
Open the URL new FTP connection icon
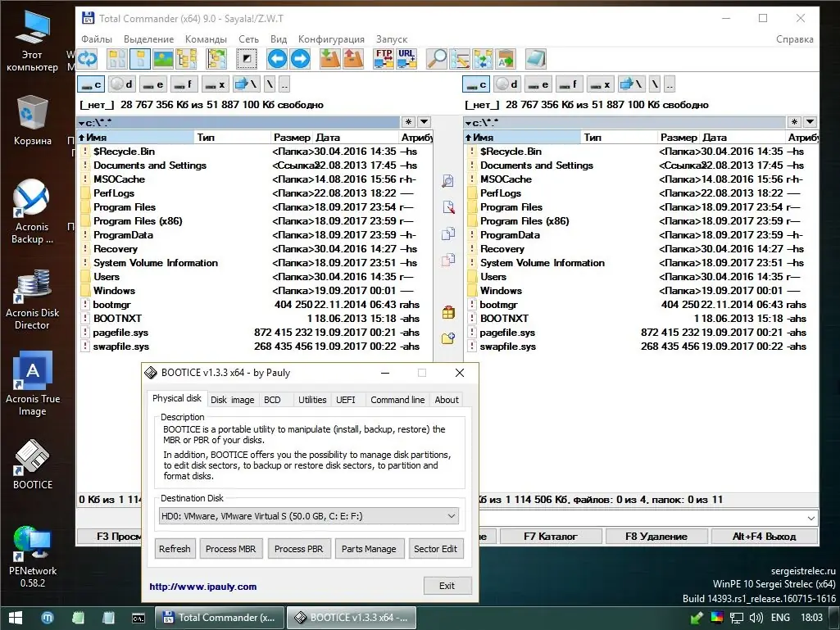pos(406,58)
